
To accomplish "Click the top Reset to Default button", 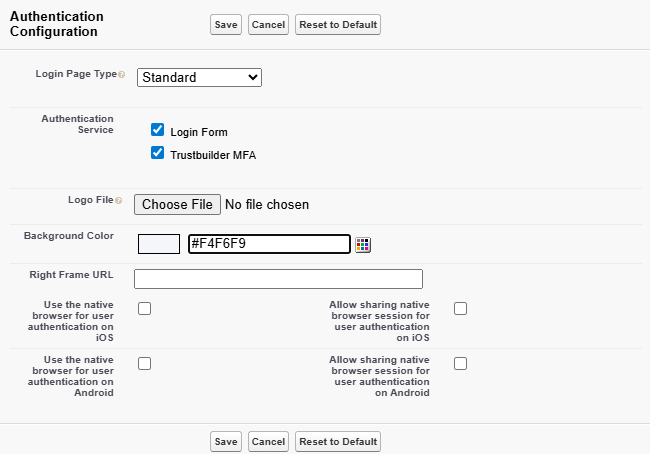I will (x=338, y=24).
